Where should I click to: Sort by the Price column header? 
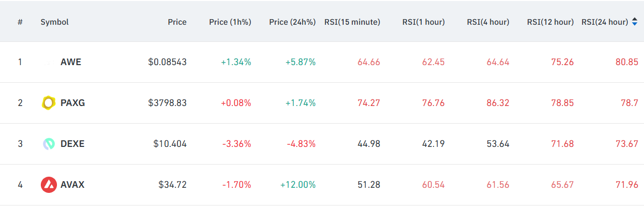tap(177, 22)
